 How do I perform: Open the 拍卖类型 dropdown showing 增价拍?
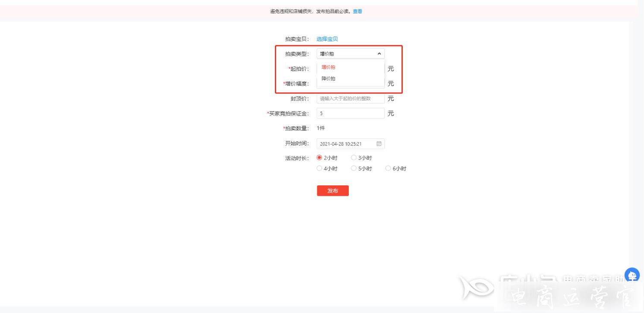[x=350, y=54]
